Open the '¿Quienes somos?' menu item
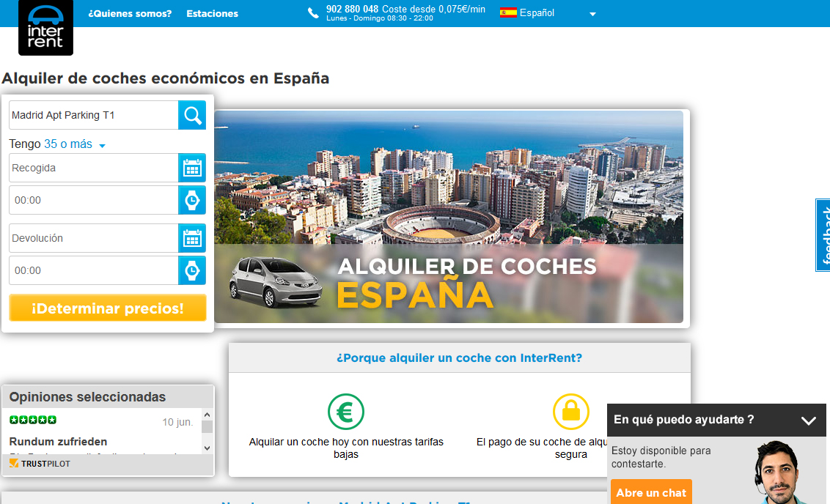 [130, 13]
